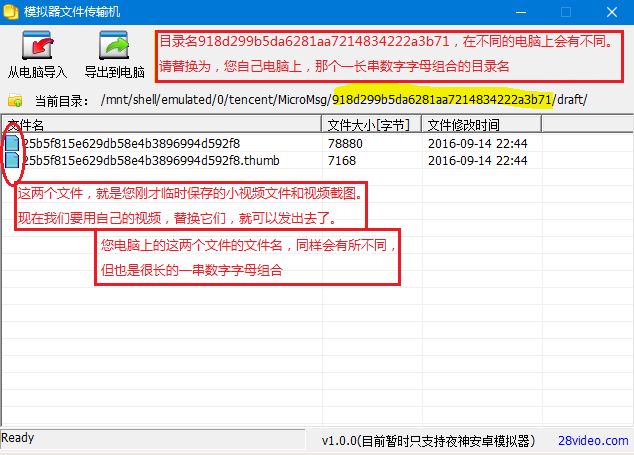Click the 文件修改时间 column header
Viewport: 634px width, 455px height.
click(482, 125)
